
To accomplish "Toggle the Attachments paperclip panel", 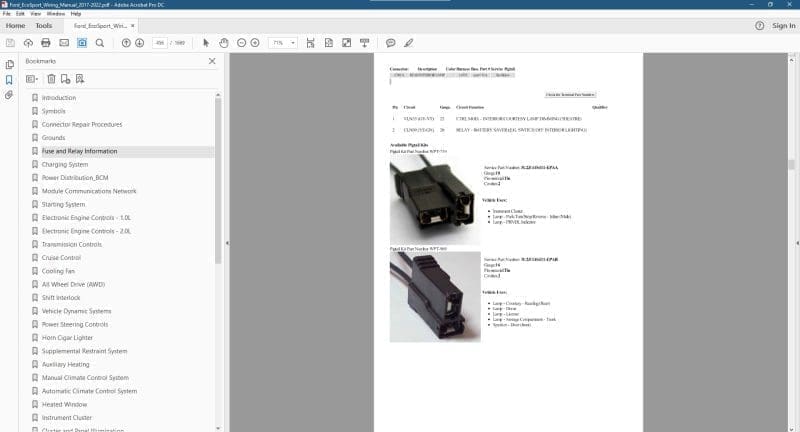I will [9, 95].
